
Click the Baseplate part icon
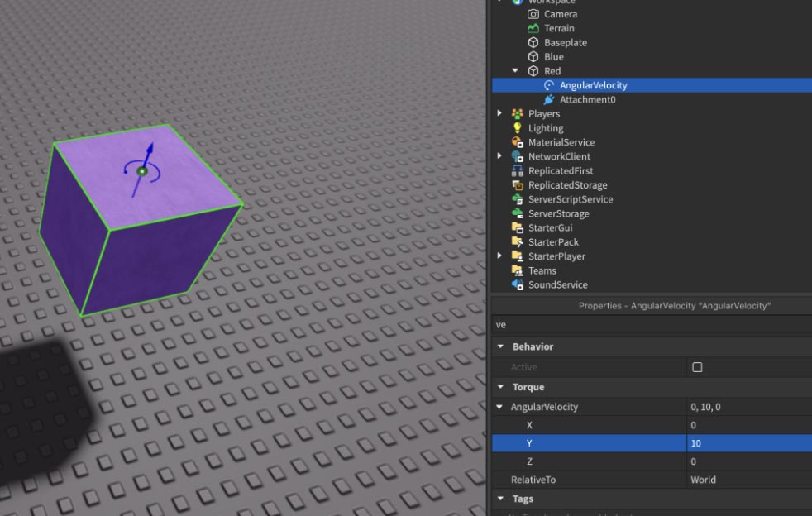533,42
